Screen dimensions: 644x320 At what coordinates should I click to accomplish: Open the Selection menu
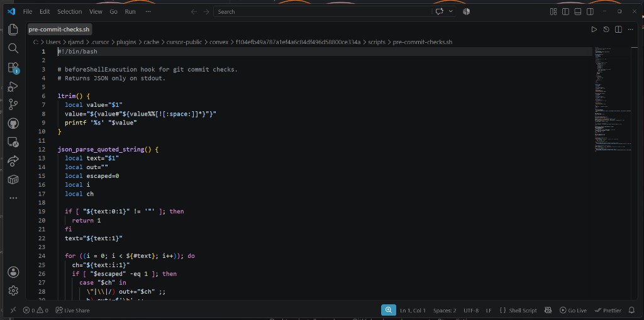click(69, 11)
